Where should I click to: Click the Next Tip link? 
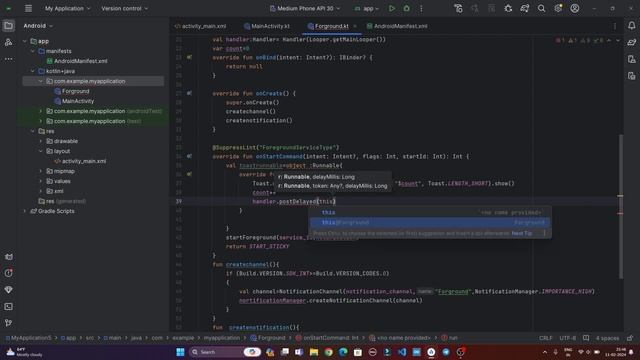pyautogui.click(x=522, y=233)
